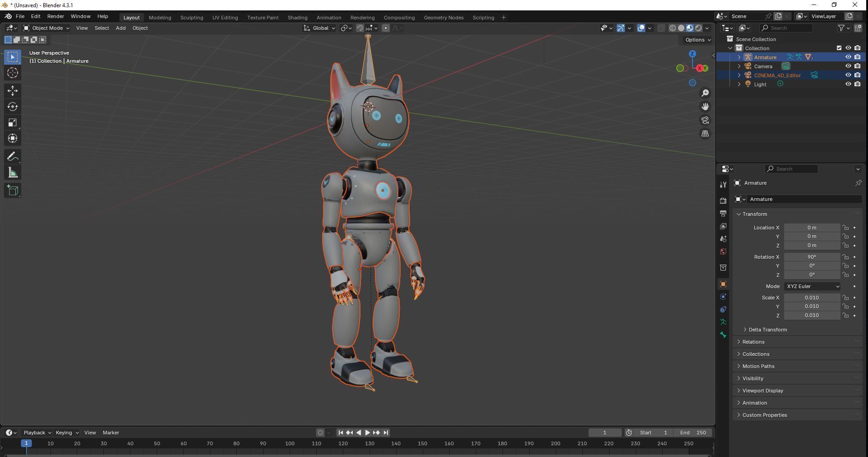Open Global transform orientation dropdown

pyautogui.click(x=319, y=28)
